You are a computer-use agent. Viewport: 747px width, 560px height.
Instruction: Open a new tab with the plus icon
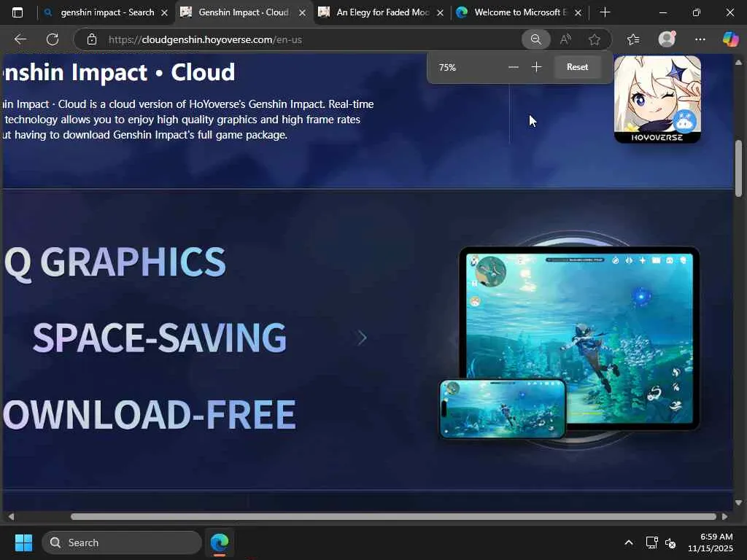point(605,12)
